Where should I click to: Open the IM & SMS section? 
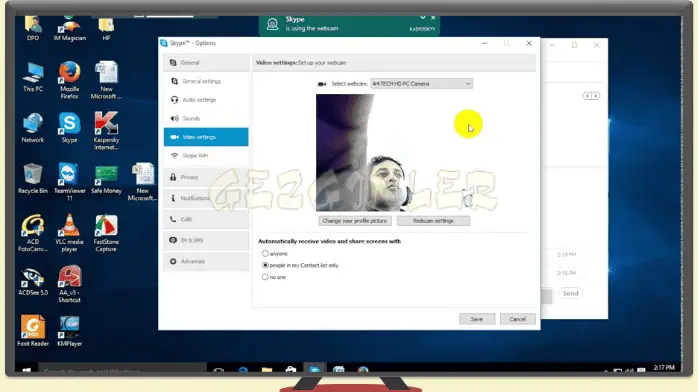tap(206, 240)
